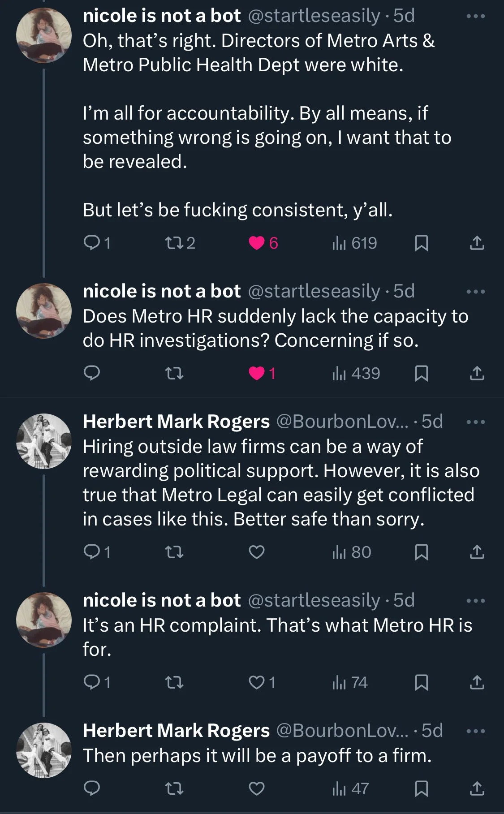Unlike the tweet with 6 likes

[257, 243]
